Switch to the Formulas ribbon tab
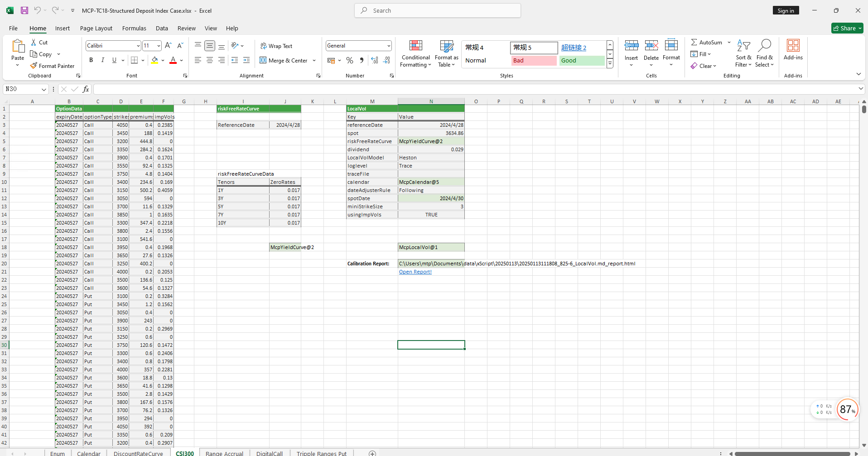868x456 pixels. point(134,28)
